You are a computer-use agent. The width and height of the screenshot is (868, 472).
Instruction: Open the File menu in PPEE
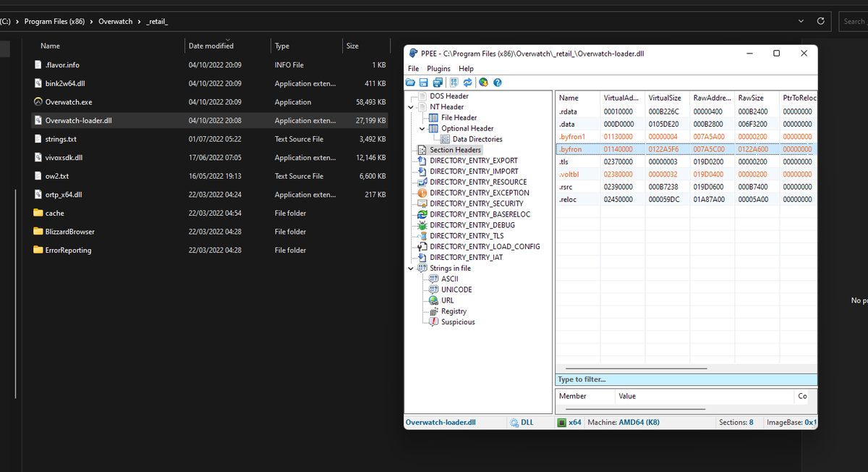414,69
